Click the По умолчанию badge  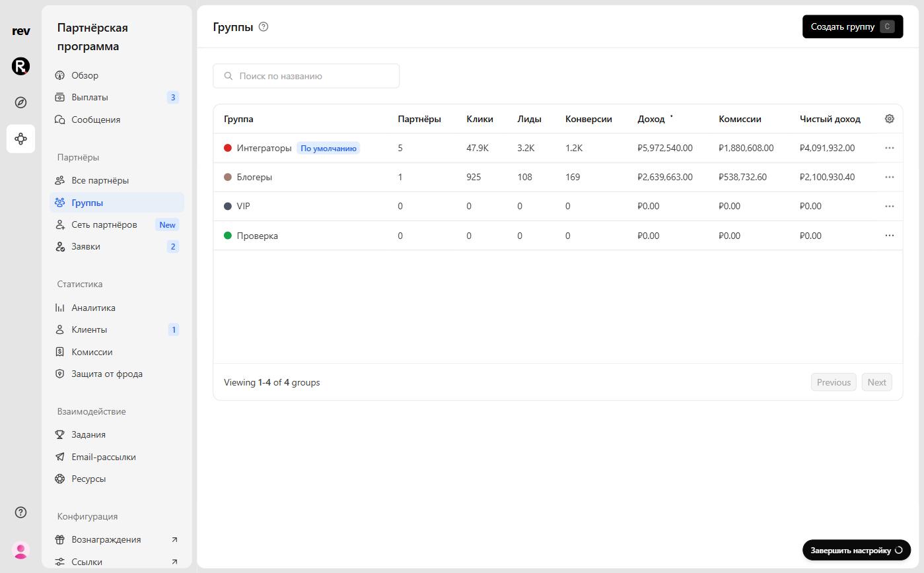(328, 149)
